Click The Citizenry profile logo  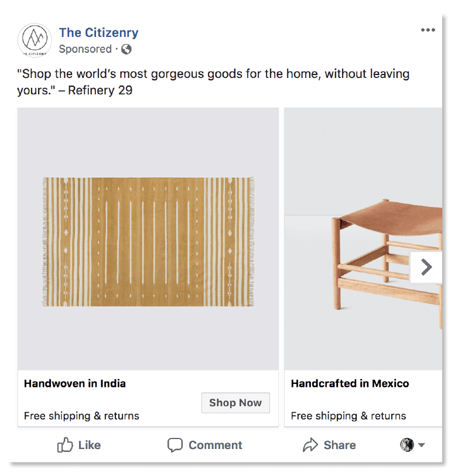pos(35,40)
